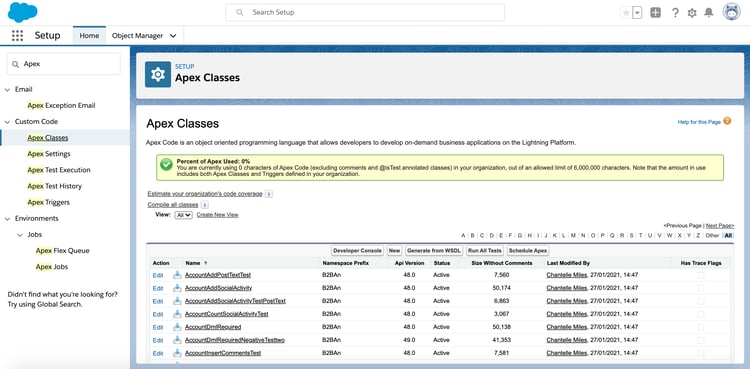Collapse the Custom Code section
This screenshot has width=750, height=369.
click(7, 122)
